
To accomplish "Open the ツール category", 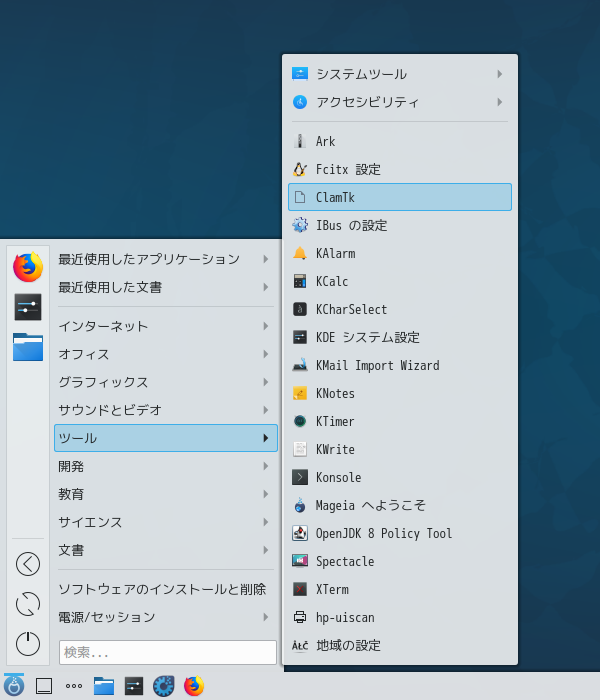I will point(166,438).
